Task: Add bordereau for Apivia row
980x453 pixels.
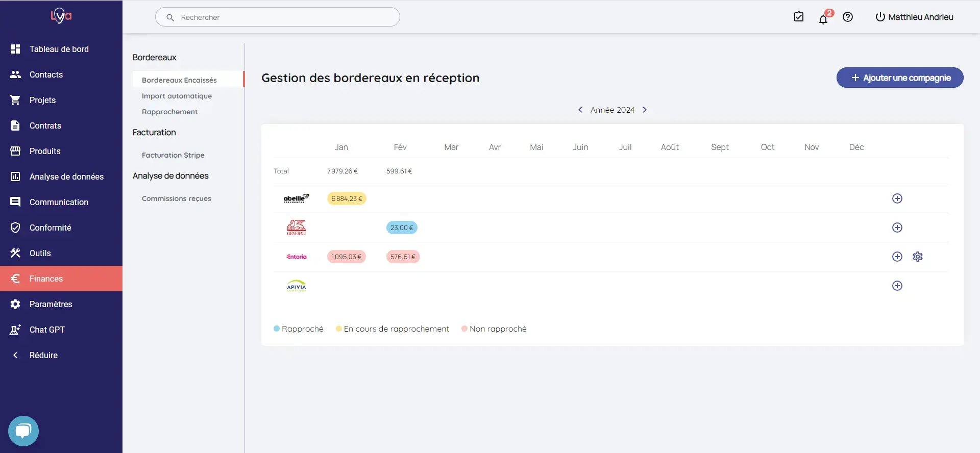Action: [897, 286]
